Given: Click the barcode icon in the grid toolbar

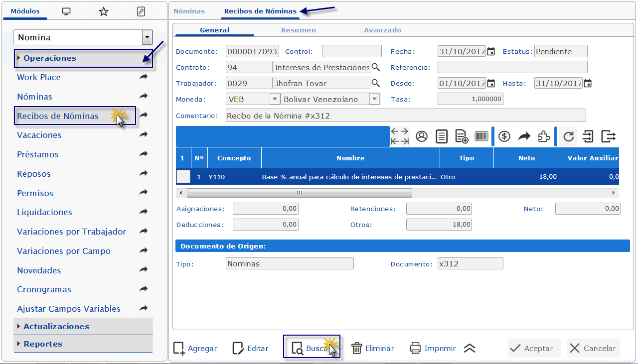Looking at the screenshot, I should 481,136.
